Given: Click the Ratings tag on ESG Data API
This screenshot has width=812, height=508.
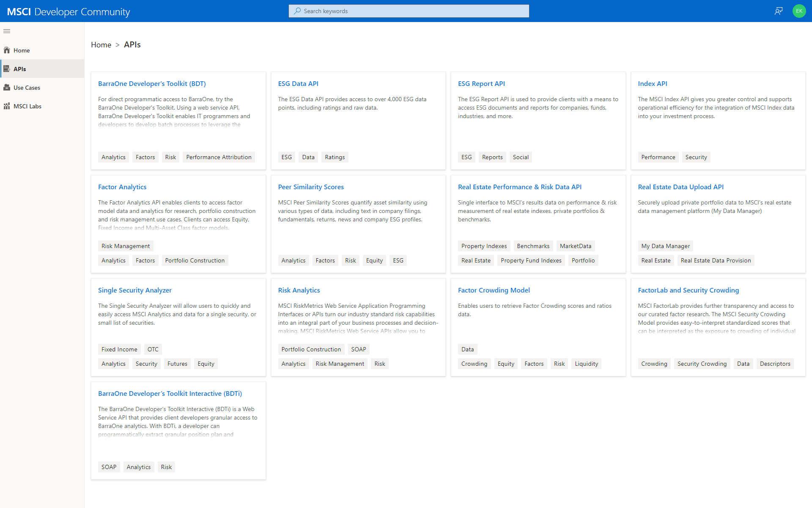Looking at the screenshot, I should (x=335, y=157).
